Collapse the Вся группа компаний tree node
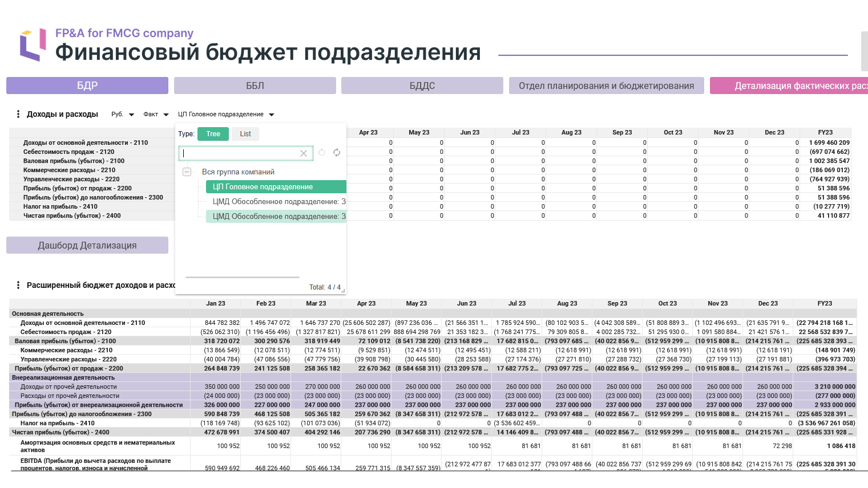The width and height of the screenshot is (868, 488). point(187,172)
